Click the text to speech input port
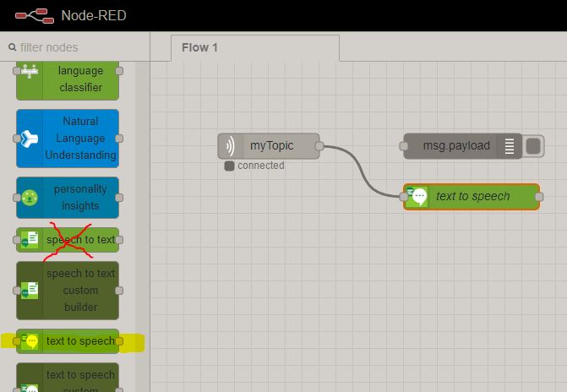 (x=404, y=197)
